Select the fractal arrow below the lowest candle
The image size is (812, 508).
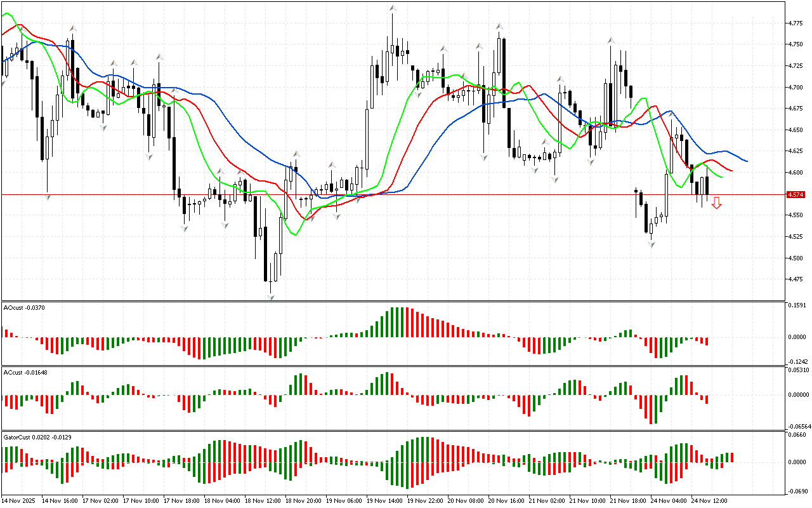[271, 297]
